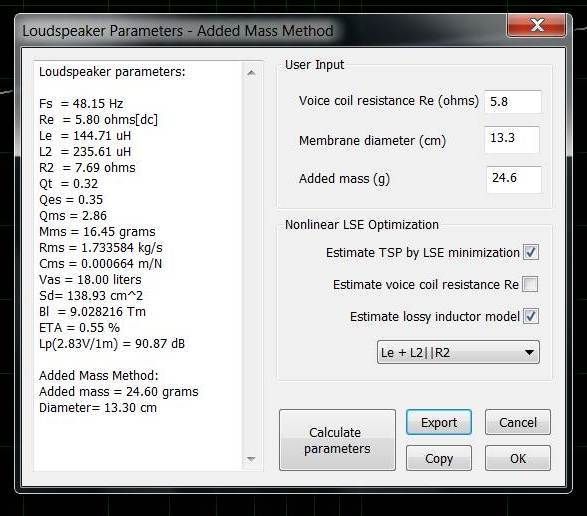Enable Estimate voice coil resistance Re checkbox
Screen dimensions: 587x516
[x=530, y=284]
